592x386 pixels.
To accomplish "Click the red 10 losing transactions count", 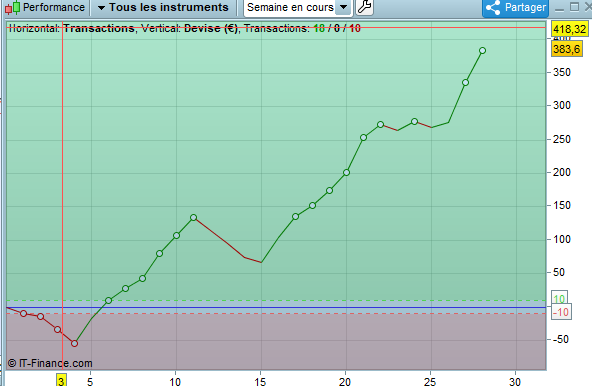I will (x=355, y=28).
